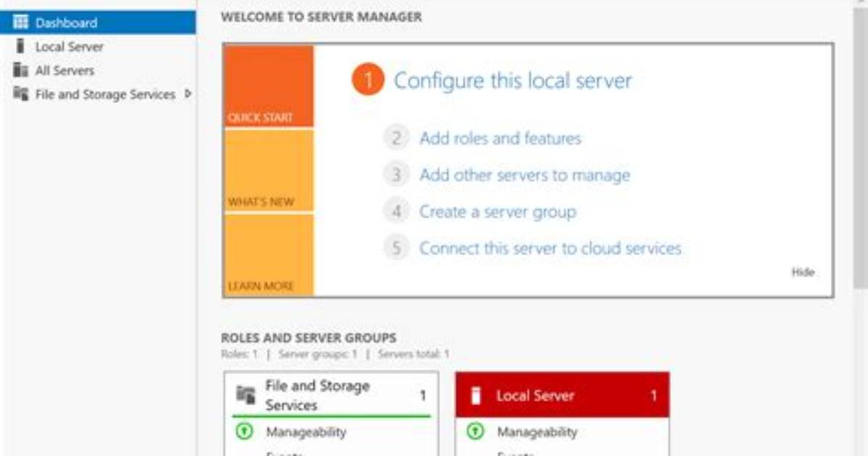The height and width of the screenshot is (456, 868).
Task: Open File and Storage Services tile header
Action: (331, 395)
